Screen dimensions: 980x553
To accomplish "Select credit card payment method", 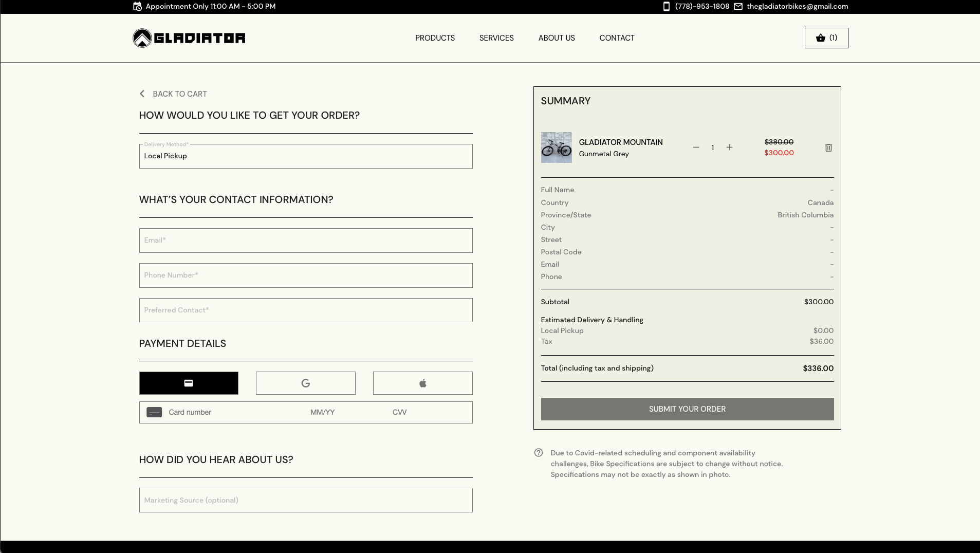I will pos(189,383).
